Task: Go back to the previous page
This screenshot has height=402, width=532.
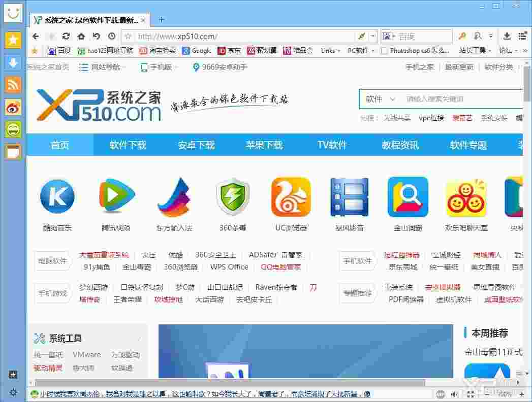Action: 36,36
